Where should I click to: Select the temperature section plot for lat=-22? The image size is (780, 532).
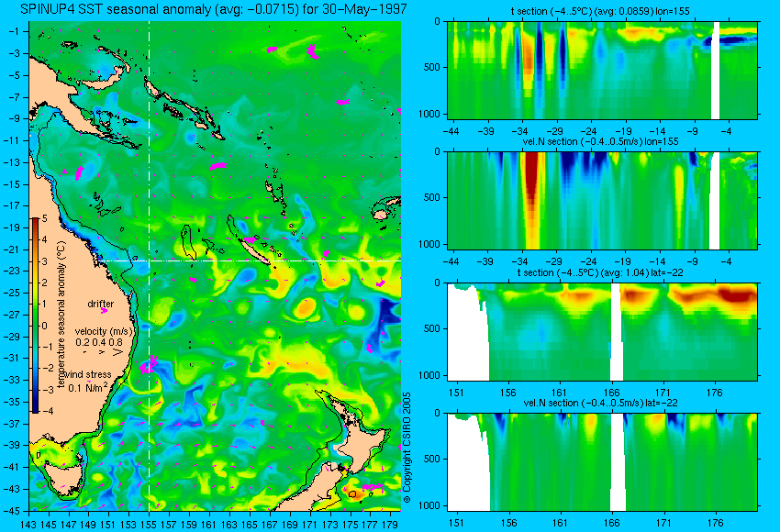(x=602, y=332)
